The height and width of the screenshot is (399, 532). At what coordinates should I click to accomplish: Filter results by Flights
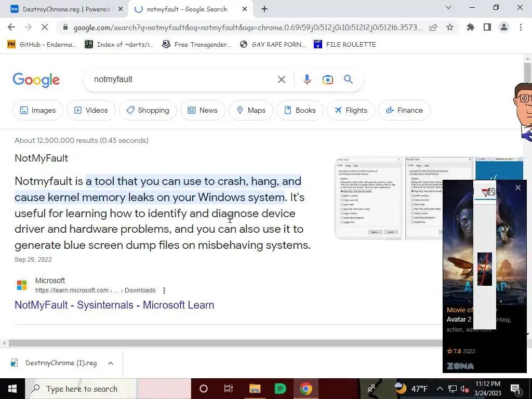click(351, 110)
